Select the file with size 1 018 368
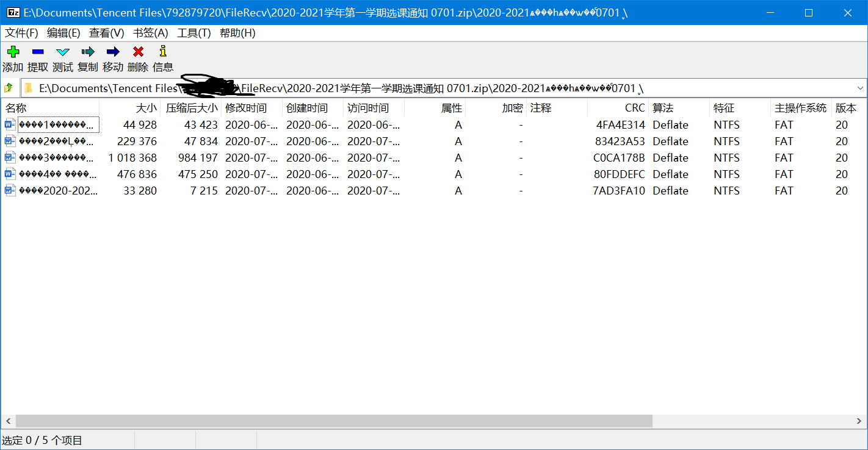Viewport: 868px width, 450px height. coord(57,158)
